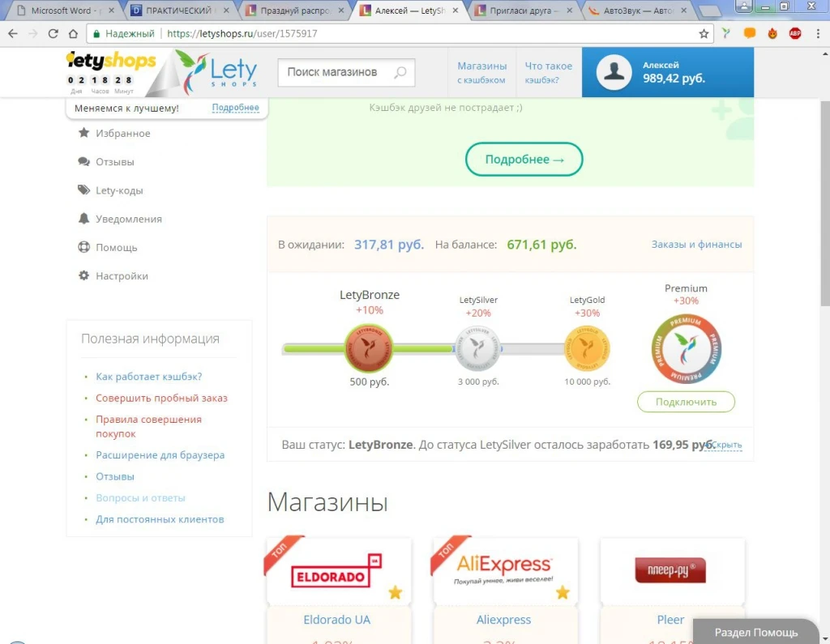This screenshot has width=830, height=644.
Task: Click the status progress bar
Action: pos(423,348)
